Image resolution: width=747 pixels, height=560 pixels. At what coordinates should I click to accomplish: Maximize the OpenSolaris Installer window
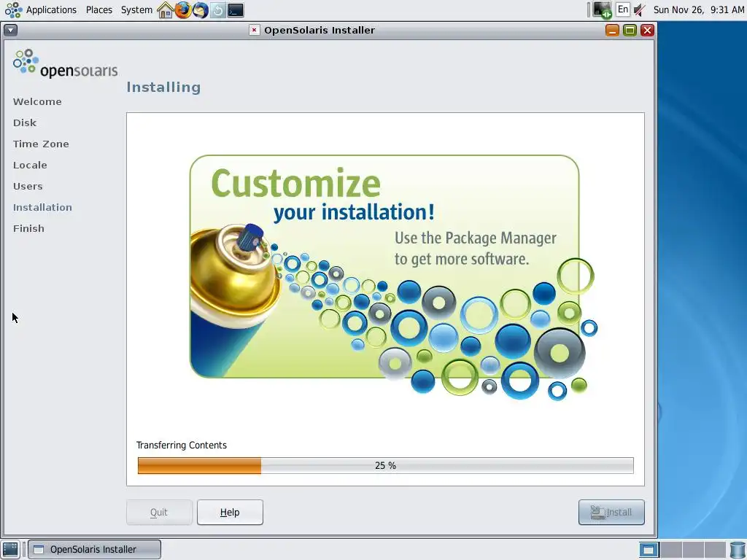coord(630,31)
